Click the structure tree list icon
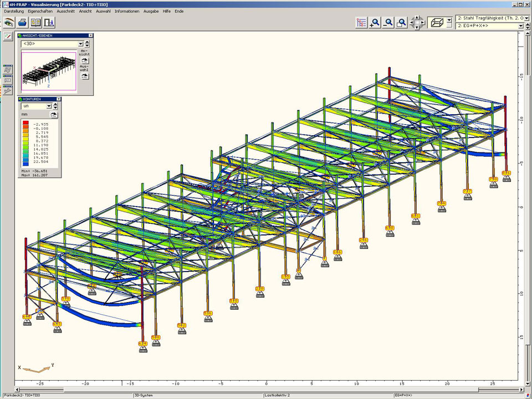The width and height of the screenshot is (532, 399). (x=362, y=23)
